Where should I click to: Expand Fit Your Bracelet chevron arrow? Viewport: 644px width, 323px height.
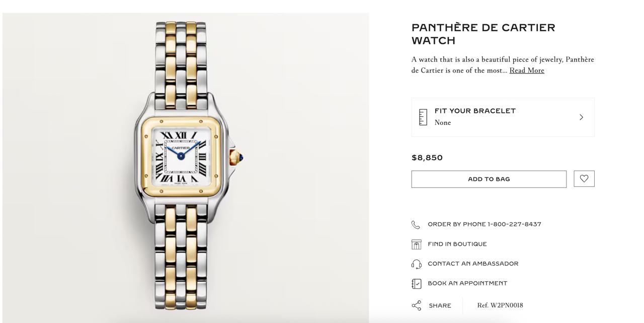(581, 117)
